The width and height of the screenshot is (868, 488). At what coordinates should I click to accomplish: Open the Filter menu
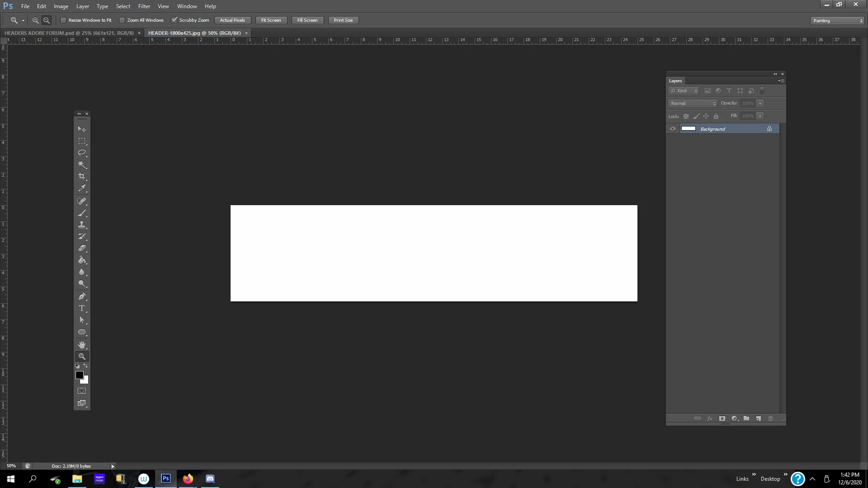[144, 6]
